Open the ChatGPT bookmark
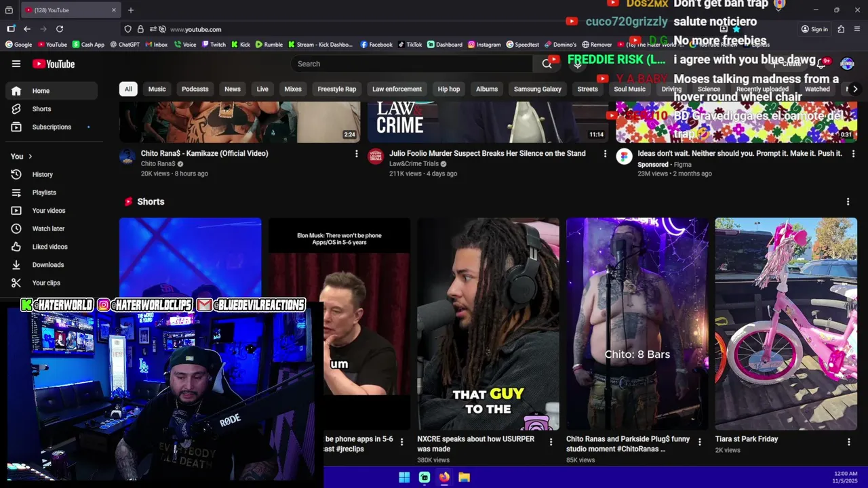 125,45
